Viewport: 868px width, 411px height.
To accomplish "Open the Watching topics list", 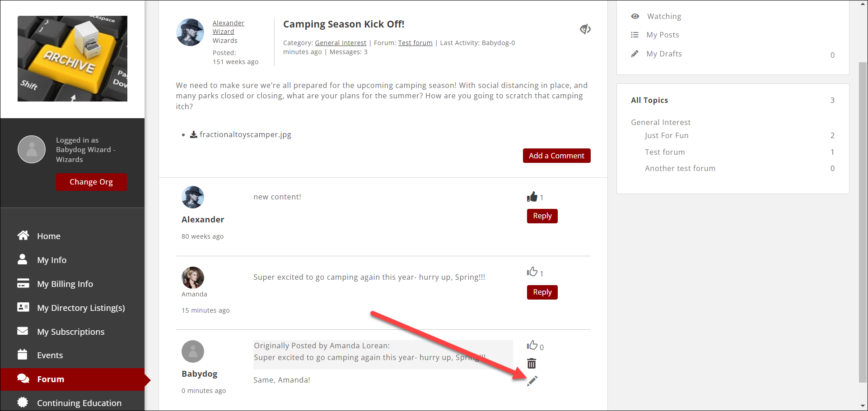I will (663, 16).
